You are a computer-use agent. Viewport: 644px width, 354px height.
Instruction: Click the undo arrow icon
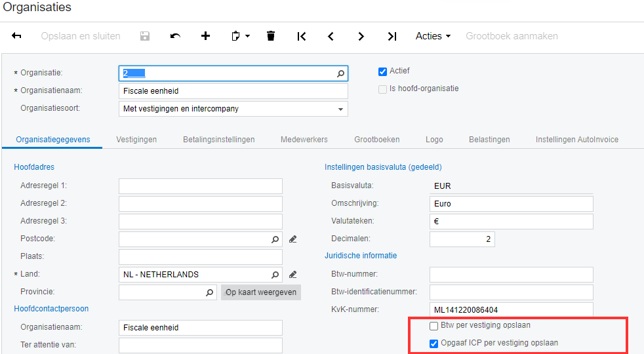(175, 36)
